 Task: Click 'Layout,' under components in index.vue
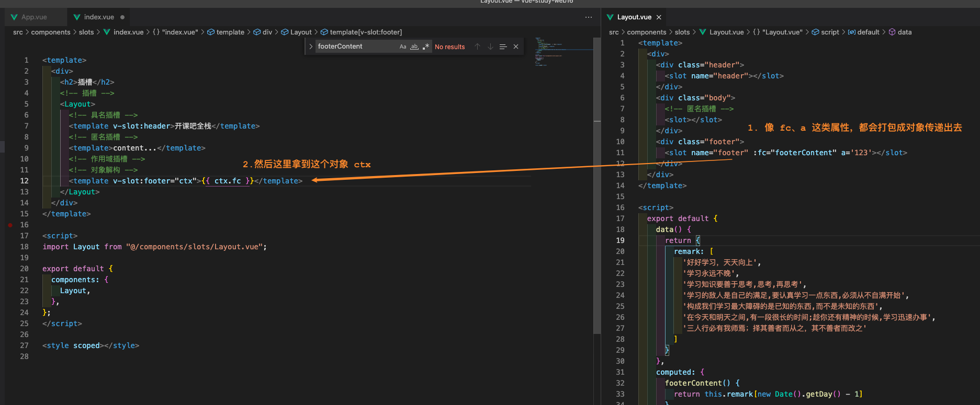coord(75,291)
